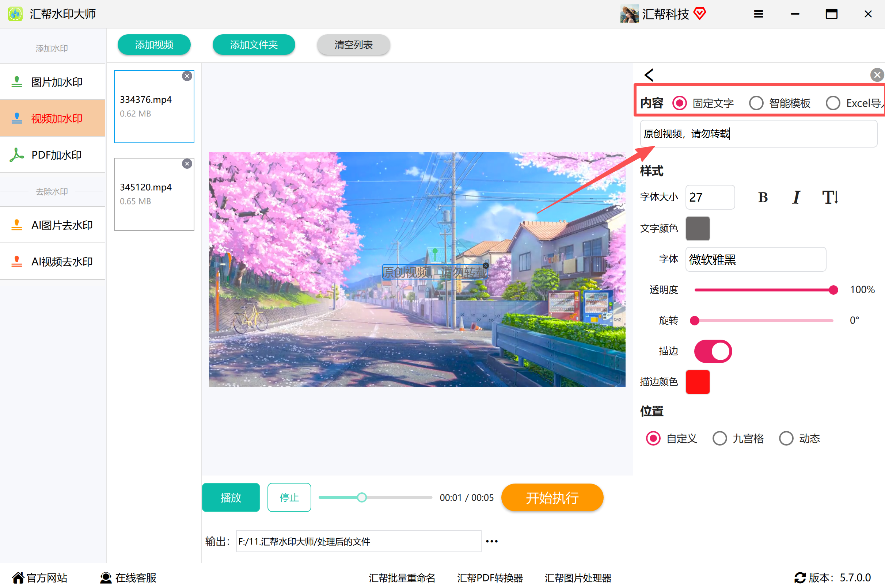
Task: Remove 334376.mp4 from the list
Action: [187, 76]
